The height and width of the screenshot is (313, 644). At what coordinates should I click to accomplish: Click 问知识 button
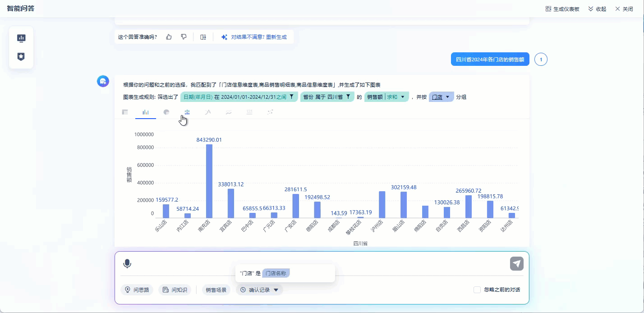175,290
